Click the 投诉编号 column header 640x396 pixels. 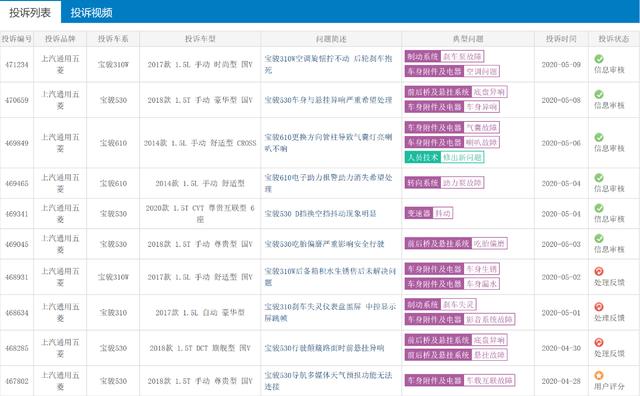coord(17,39)
